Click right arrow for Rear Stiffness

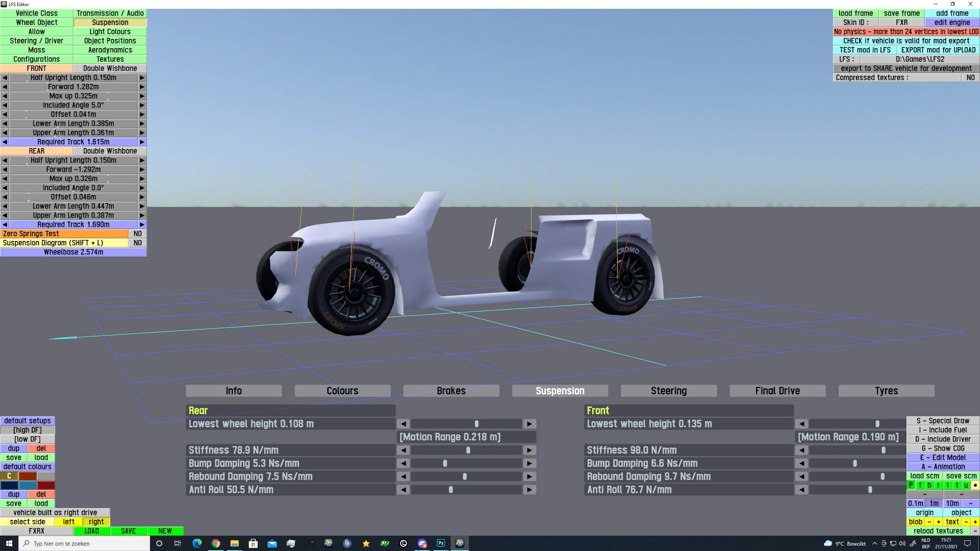point(529,450)
